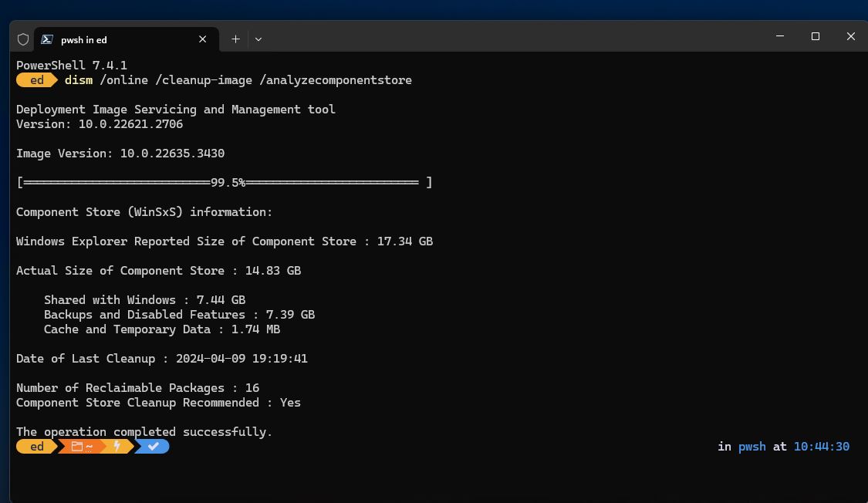Maximize the terminal window

pyautogui.click(x=816, y=36)
